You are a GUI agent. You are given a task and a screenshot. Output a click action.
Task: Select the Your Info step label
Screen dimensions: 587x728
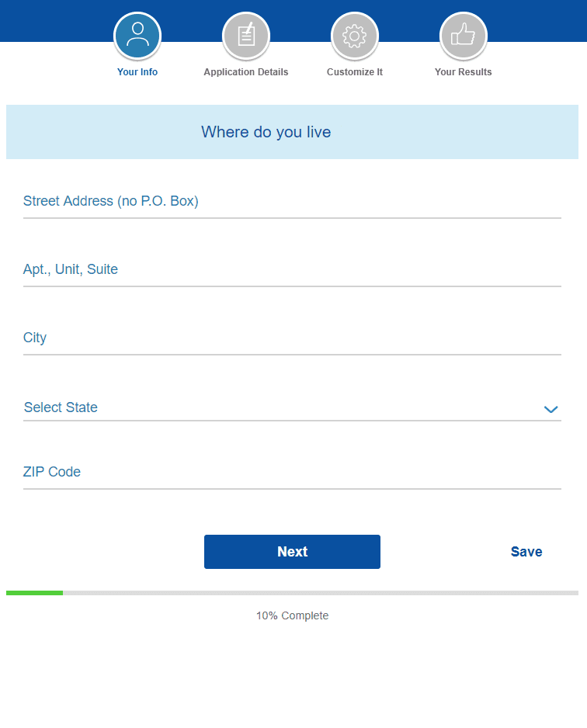coord(137,72)
